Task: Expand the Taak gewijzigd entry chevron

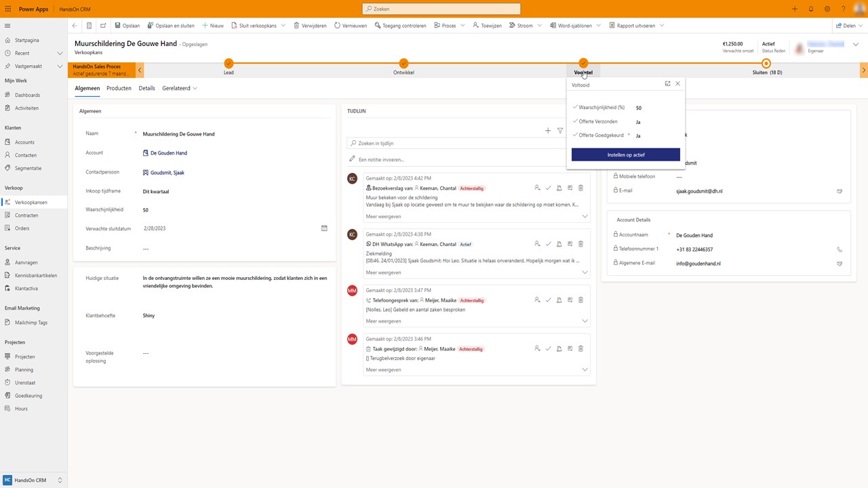Action: pos(585,370)
